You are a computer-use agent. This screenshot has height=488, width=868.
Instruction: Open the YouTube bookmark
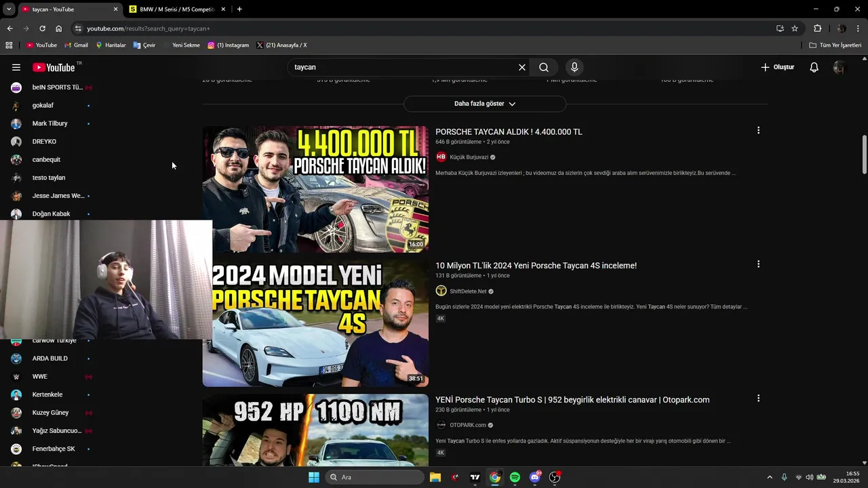[41, 45]
